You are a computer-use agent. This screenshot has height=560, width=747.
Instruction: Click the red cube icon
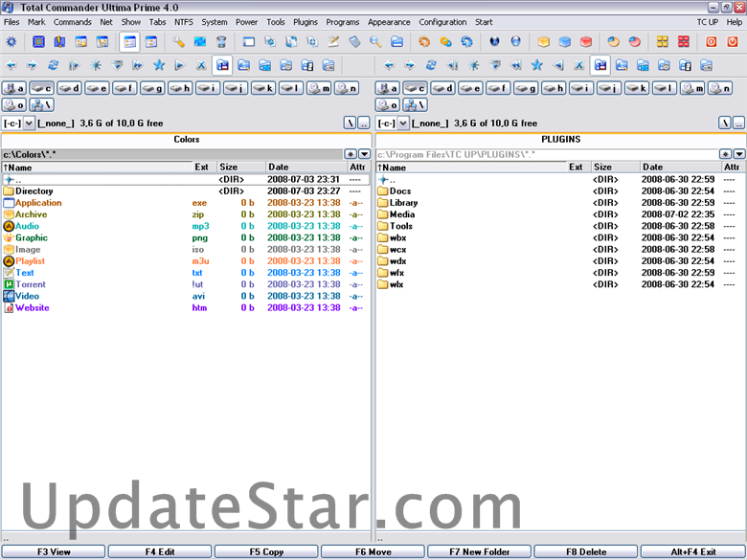(x=586, y=42)
